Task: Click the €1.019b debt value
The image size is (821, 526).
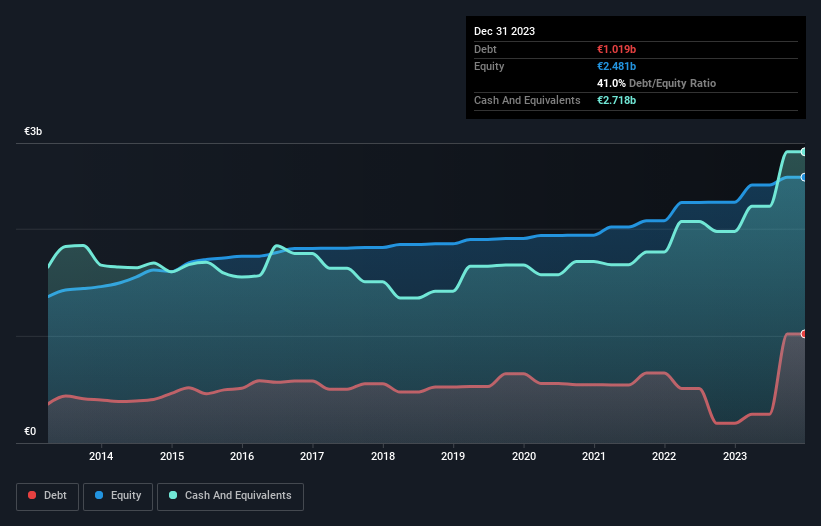Action: (616, 49)
